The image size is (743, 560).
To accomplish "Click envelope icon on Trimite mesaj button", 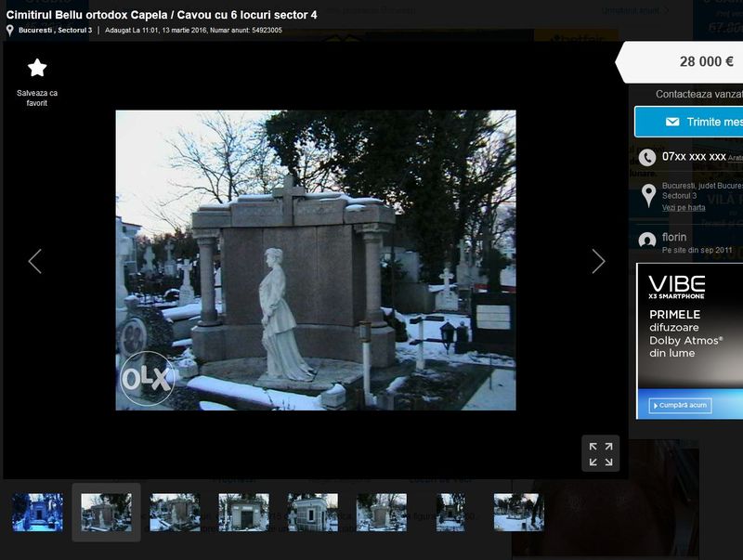I will (672, 123).
